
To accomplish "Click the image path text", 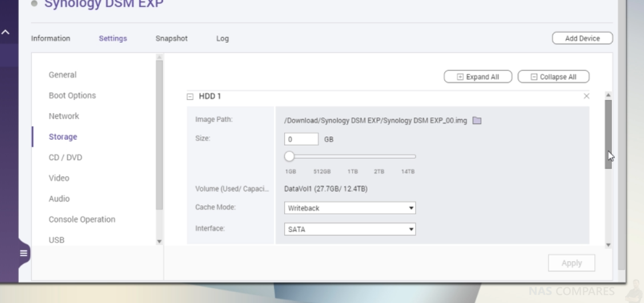I will (x=376, y=121).
